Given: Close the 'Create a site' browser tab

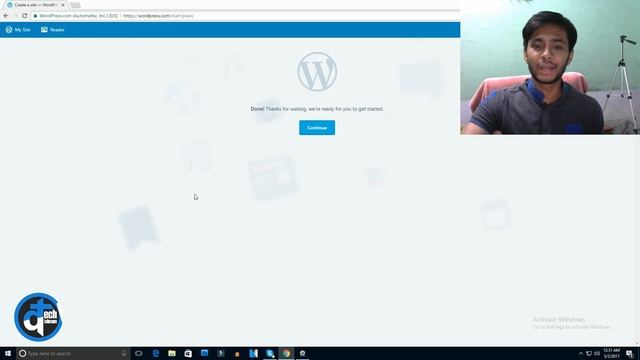Looking at the screenshot, I should [63, 5].
